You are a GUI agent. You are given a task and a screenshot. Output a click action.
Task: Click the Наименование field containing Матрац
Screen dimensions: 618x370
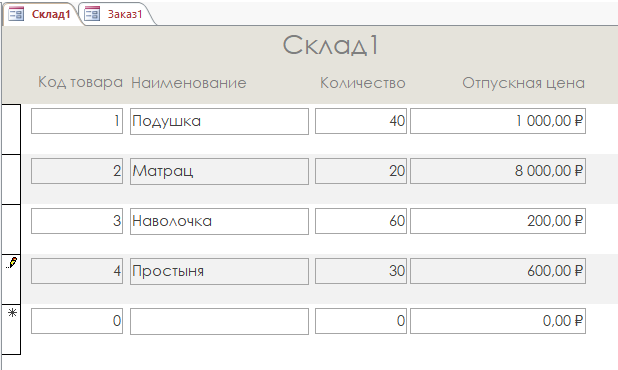(219, 171)
